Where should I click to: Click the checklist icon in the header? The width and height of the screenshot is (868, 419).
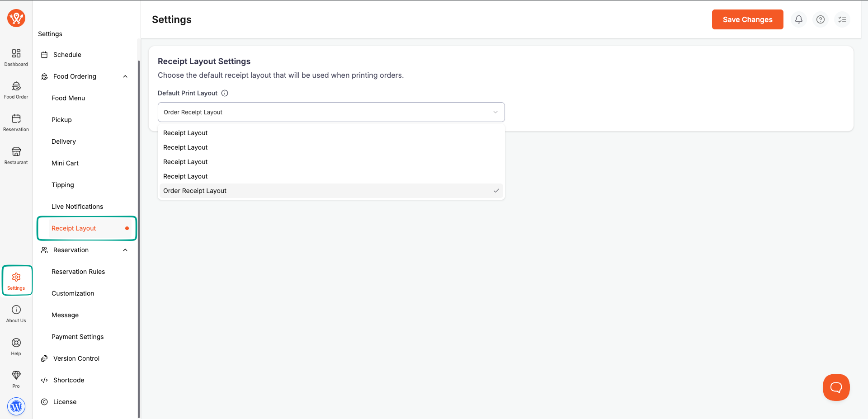click(x=842, y=19)
